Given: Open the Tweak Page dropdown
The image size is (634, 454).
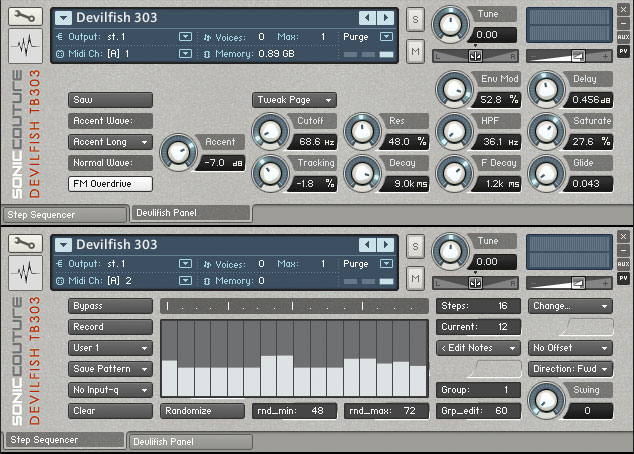Looking at the screenshot, I should [x=294, y=100].
